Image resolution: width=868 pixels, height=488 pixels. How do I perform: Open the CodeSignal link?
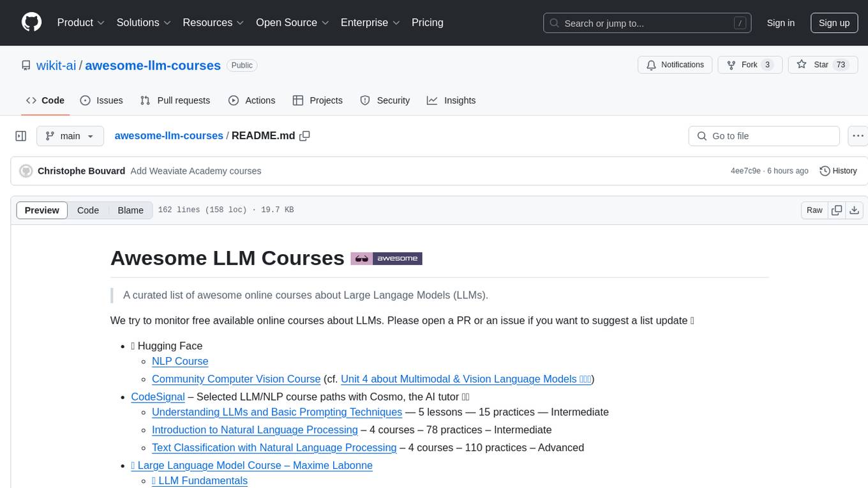coord(158,397)
